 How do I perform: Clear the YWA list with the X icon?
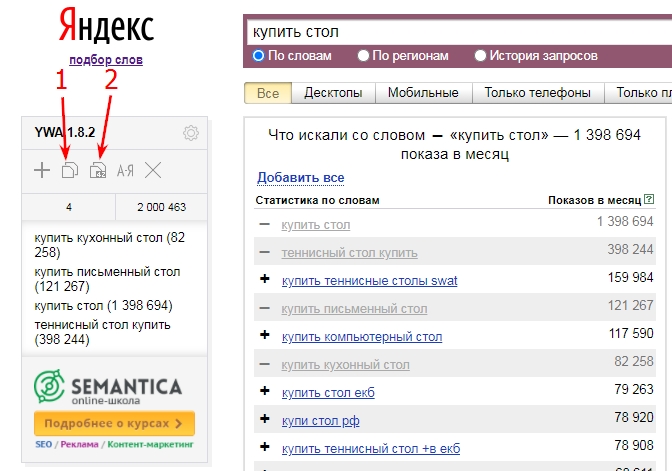point(153,171)
